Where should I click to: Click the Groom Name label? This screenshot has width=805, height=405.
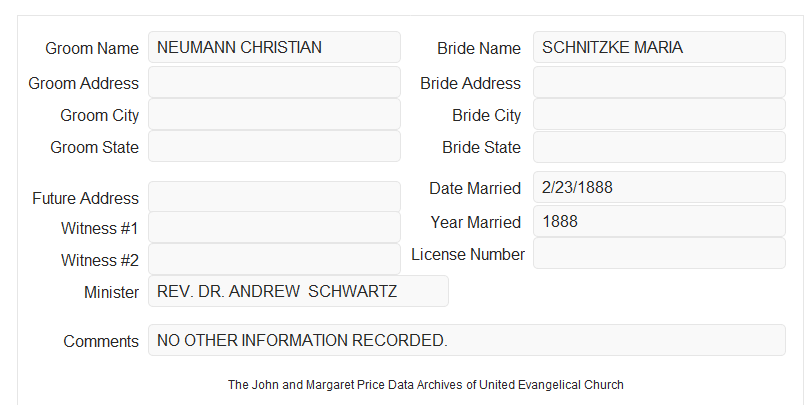click(92, 48)
